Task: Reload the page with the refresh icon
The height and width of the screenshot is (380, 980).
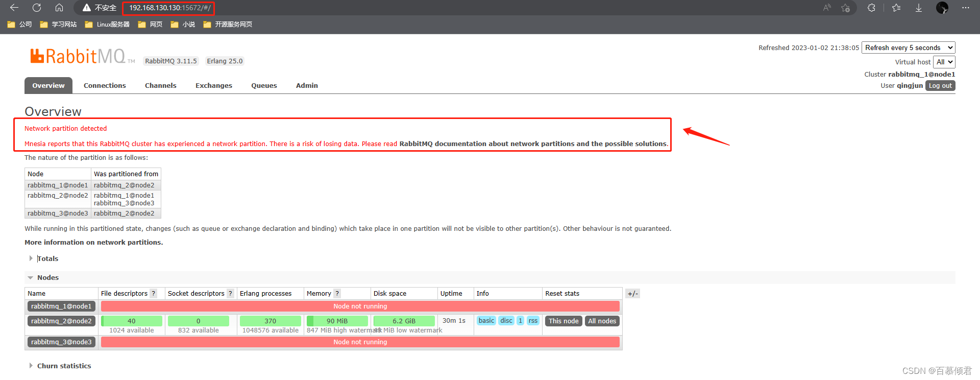Action: pos(37,8)
